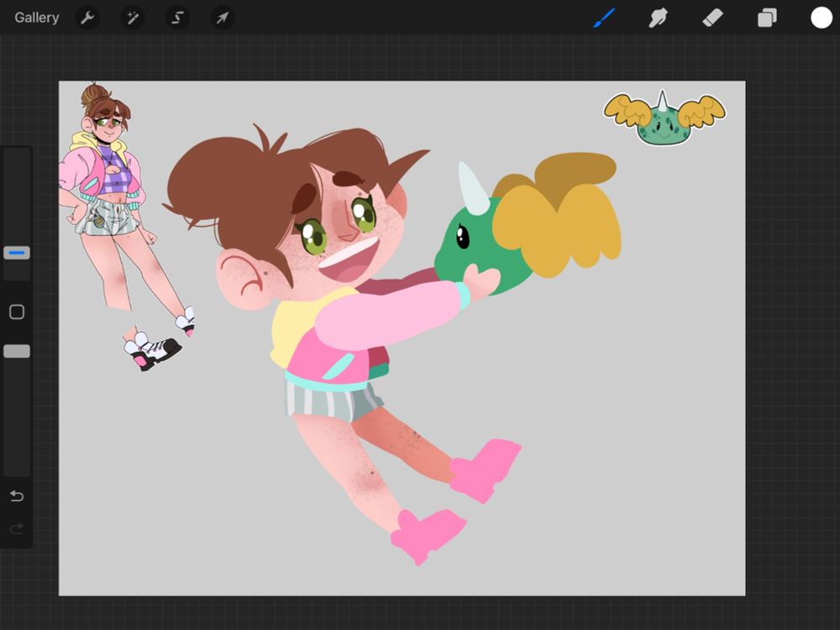Return to the Gallery
Screen dimensions: 840x630
(x=36, y=18)
